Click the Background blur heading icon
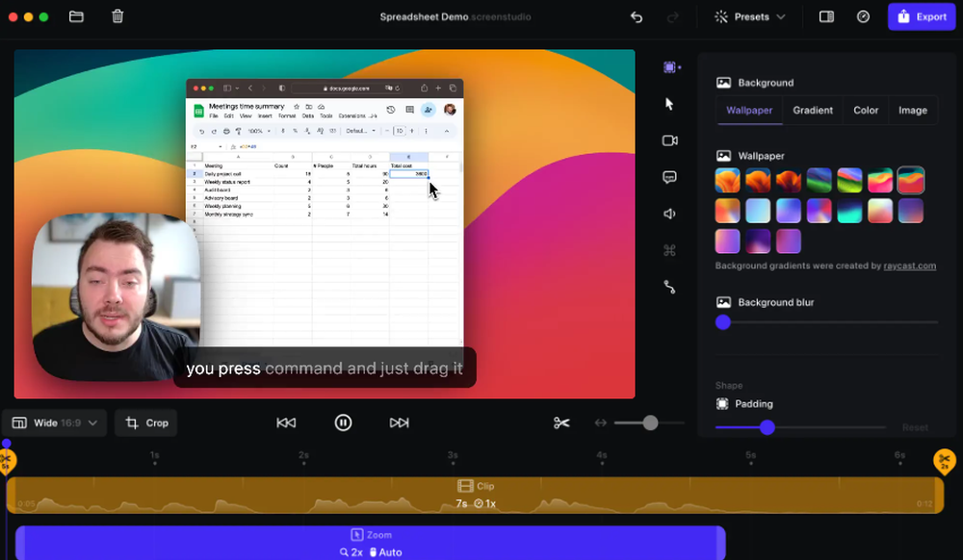This screenshot has width=963, height=560. tap(723, 302)
